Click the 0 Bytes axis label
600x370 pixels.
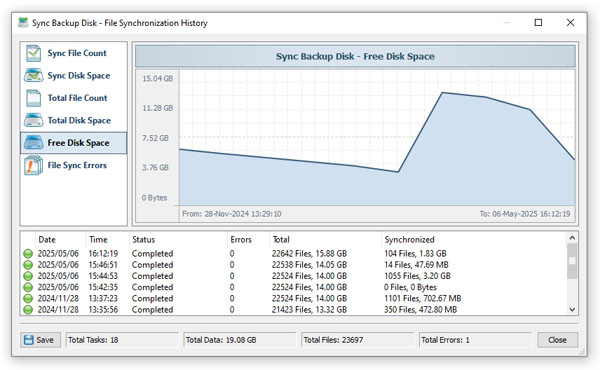click(x=155, y=198)
